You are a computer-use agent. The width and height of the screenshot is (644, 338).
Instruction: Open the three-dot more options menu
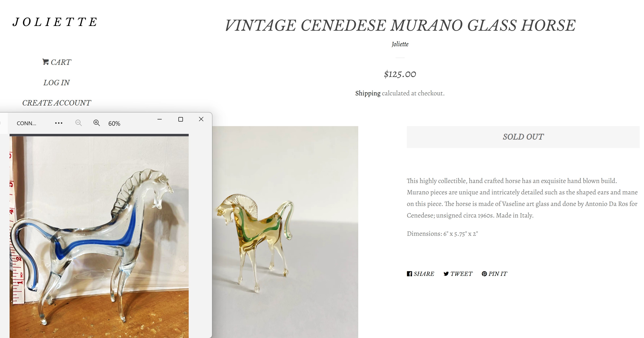59,123
